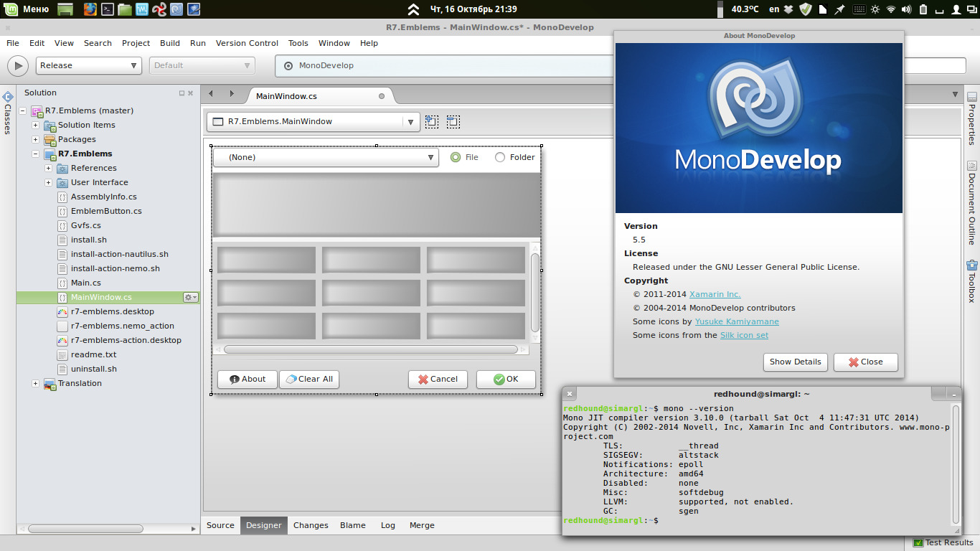Click Show Details in About dialog
This screenshot has height=551, width=980.
point(796,362)
